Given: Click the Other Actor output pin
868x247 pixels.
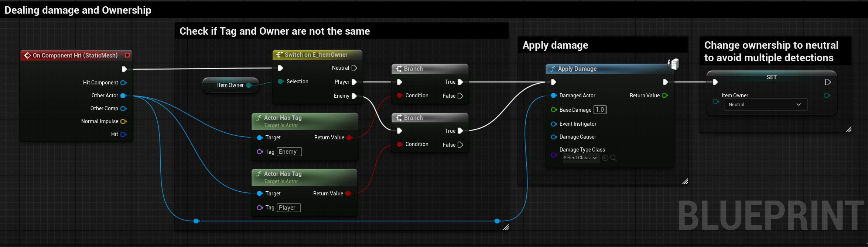Looking at the screenshot, I should [x=123, y=96].
